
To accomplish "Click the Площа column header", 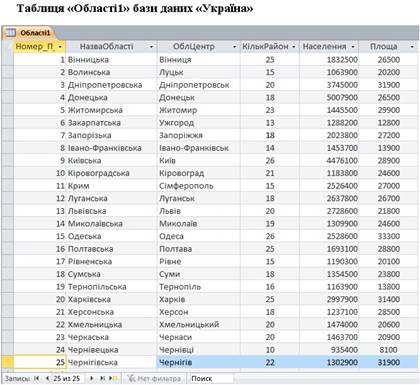I will [x=388, y=47].
